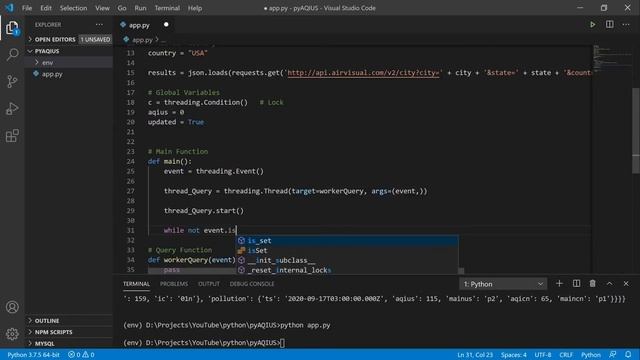Switch to the Problems tab

[x=174, y=284]
